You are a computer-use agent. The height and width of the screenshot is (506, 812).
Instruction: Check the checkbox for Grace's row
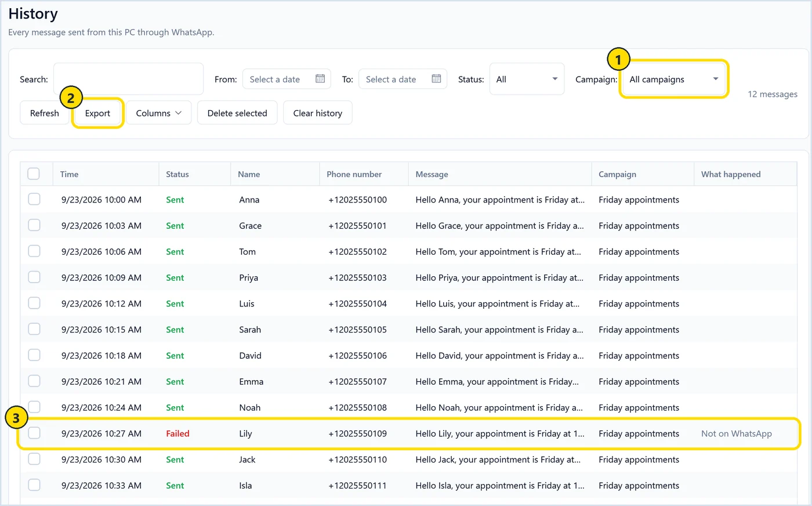[34, 225]
